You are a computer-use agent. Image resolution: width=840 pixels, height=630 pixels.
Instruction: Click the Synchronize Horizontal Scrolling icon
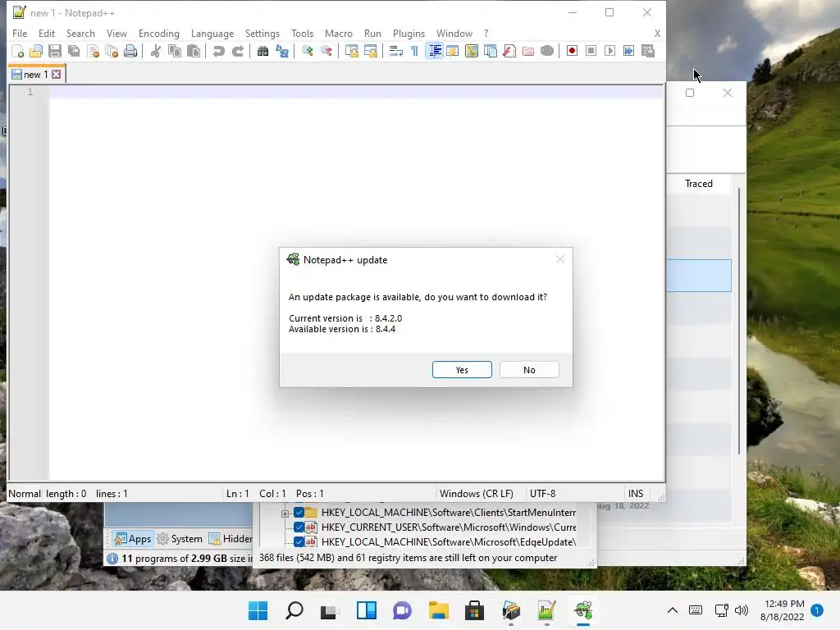(370, 51)
